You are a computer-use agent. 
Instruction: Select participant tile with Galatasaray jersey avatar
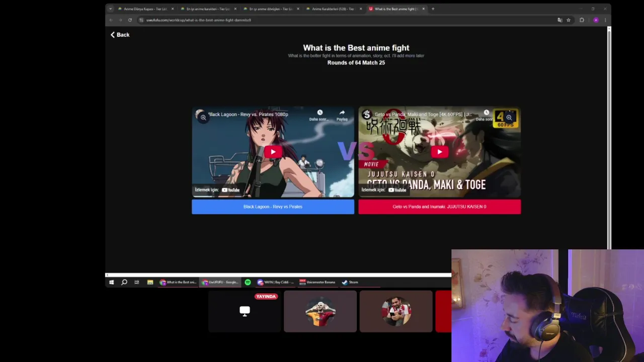(320, 311)
